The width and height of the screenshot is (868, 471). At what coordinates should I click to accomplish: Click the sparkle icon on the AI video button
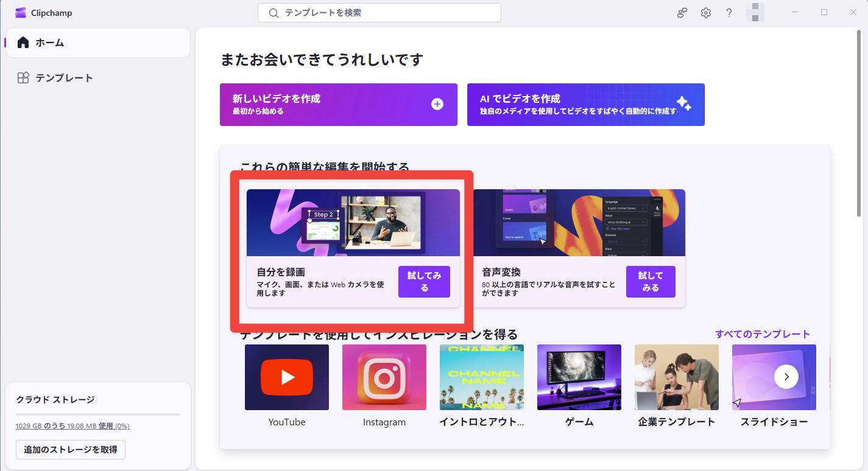tap(683, 104)
